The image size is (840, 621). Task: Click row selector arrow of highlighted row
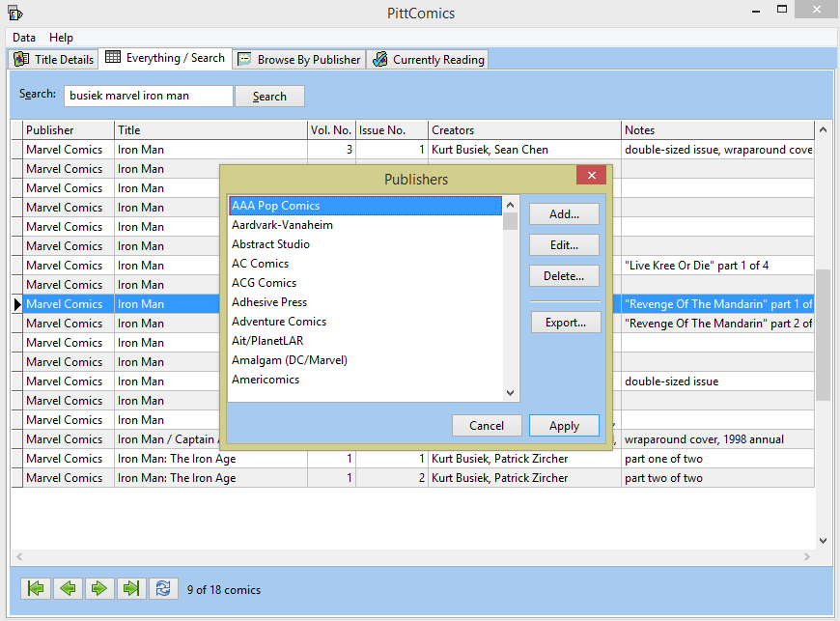[17, 304]
